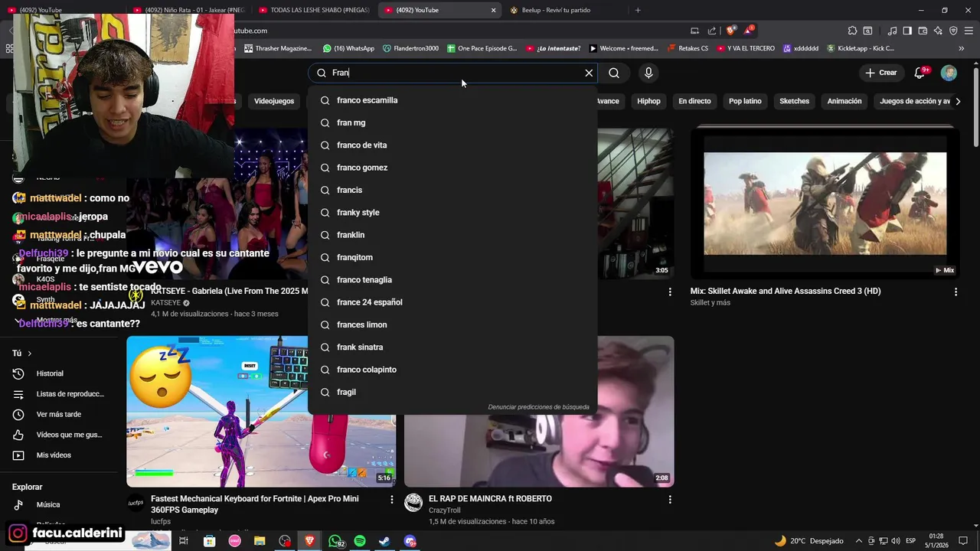Open Brave VPN shield icon
Screen dimensions: 980x551
click(x=953, y=31)
